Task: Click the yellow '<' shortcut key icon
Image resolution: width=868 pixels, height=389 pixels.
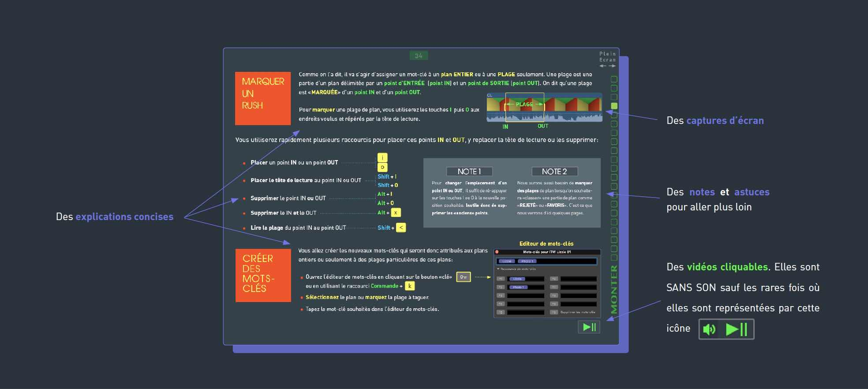Action: tap(400, 228)
